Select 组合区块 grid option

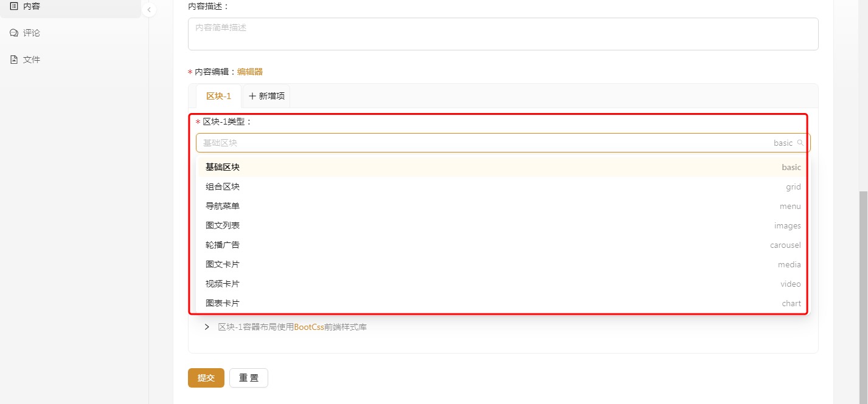point(223,187)
